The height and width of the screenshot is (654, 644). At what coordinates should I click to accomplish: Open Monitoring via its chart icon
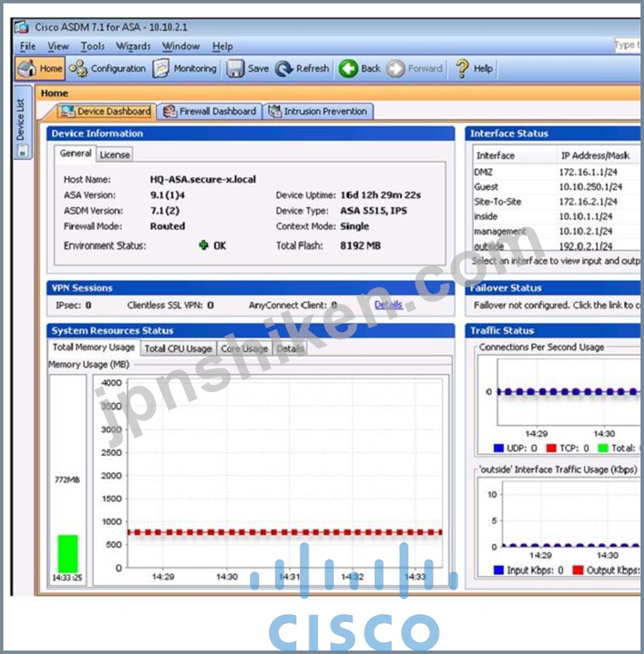click(161, 68)
